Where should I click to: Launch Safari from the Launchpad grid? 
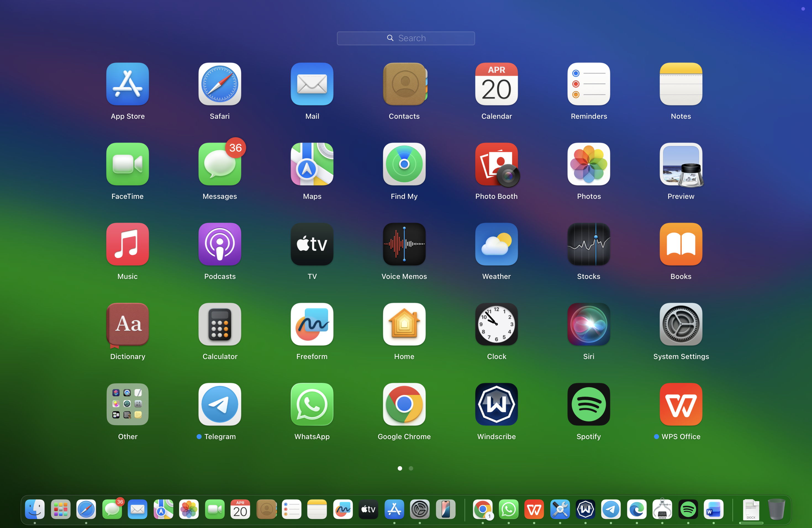(x=220, y=84)
